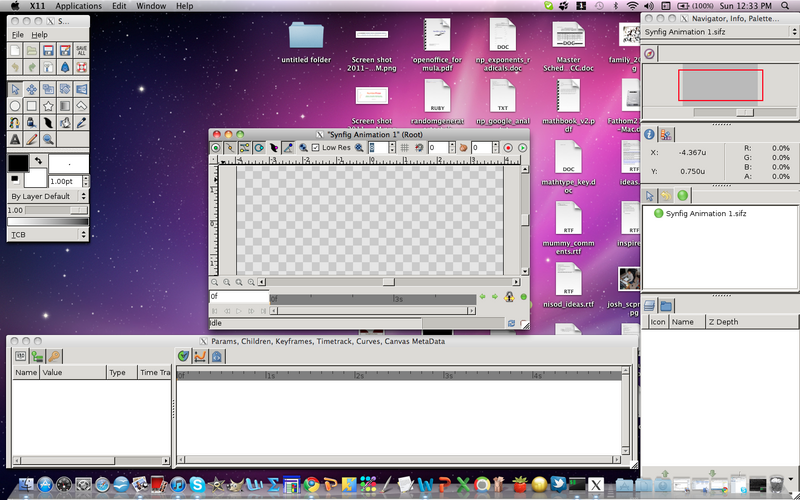Image resolution: width=800 pixels, height=500 pixels.
Task: Click the redo arrow in toolbox
Action: pyautogui.click(x=32, y=67)
